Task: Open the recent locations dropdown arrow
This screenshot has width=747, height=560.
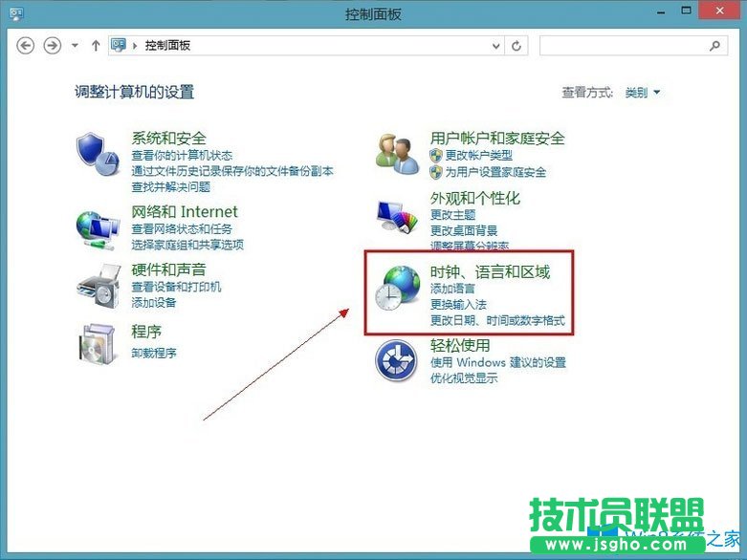Action: pos(75,46)
